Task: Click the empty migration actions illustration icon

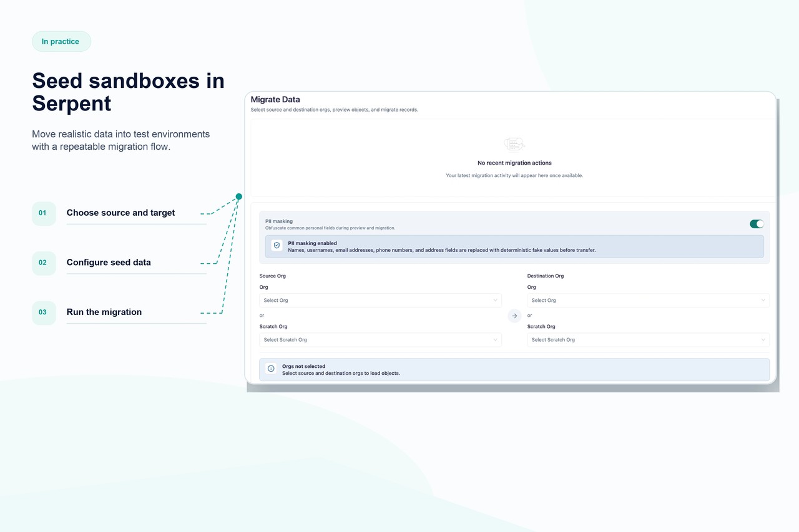Action: click(514, 145)
